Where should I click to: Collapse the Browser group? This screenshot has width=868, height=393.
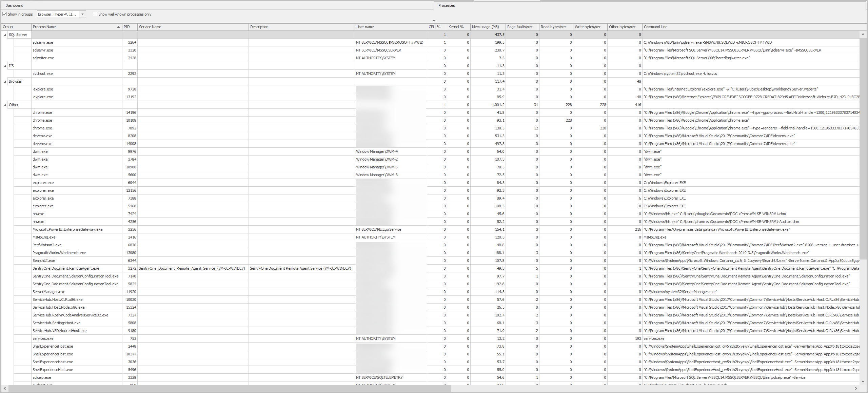pyautogui.click(x=4, y=81)
